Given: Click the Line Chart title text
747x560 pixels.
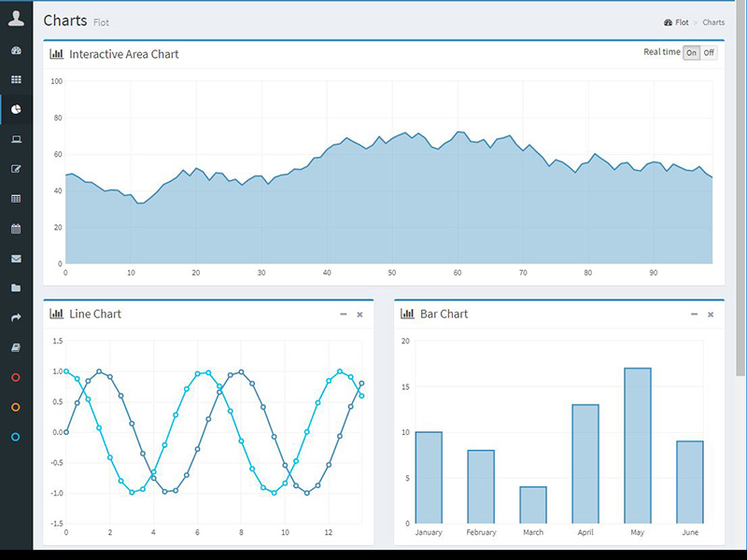Looking at the screenshot, I should coord(95,314).
